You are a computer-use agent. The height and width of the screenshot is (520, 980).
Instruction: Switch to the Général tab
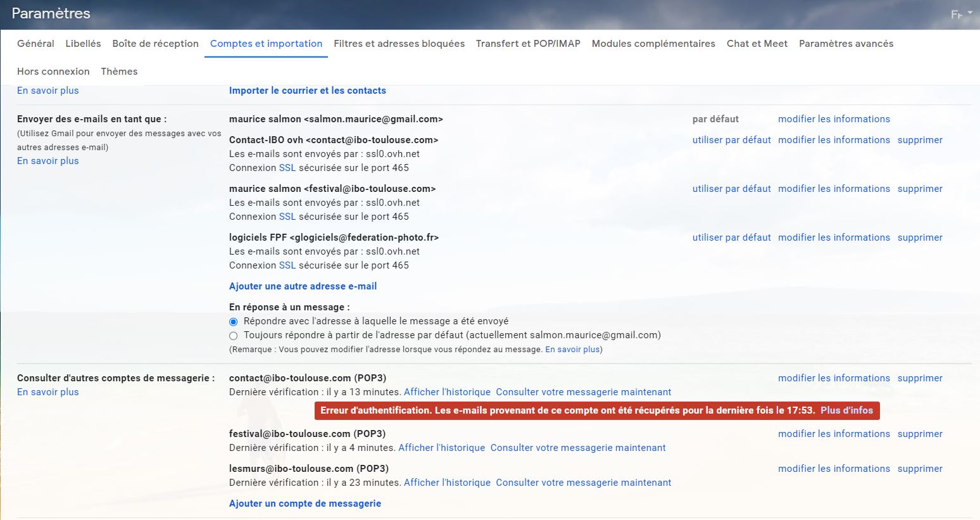[x=35, y=44]
